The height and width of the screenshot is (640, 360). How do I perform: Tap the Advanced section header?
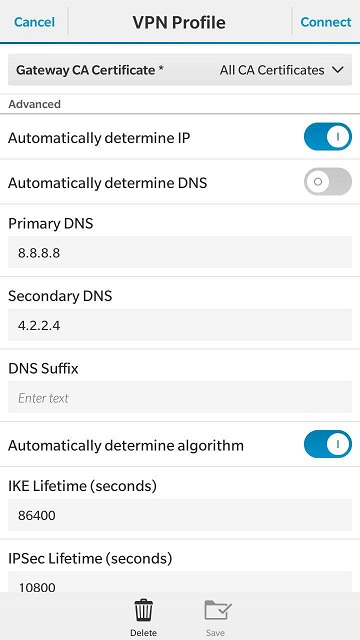(35, 104)
